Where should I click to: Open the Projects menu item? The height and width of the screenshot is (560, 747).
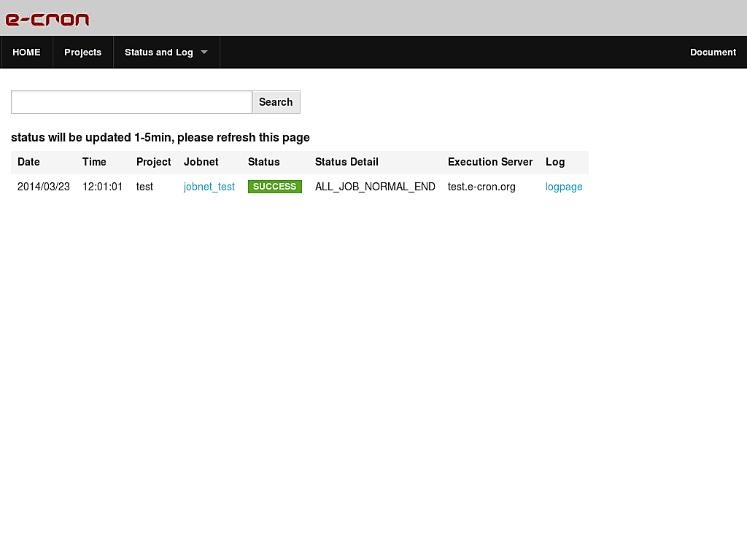[x=82, y=52]
